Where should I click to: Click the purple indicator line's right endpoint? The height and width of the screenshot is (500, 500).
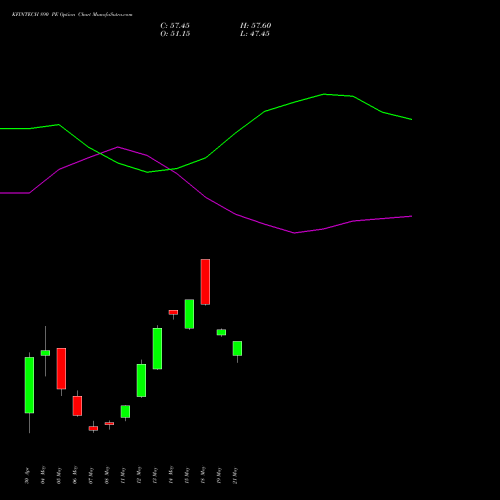(x=412, y=216)
